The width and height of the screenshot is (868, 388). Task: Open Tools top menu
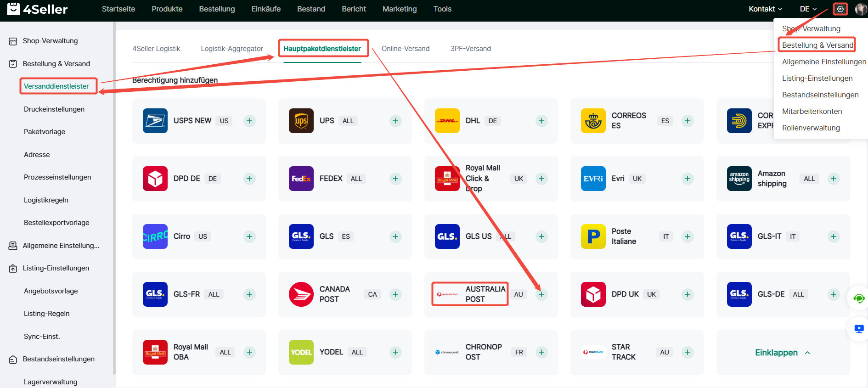442,9
